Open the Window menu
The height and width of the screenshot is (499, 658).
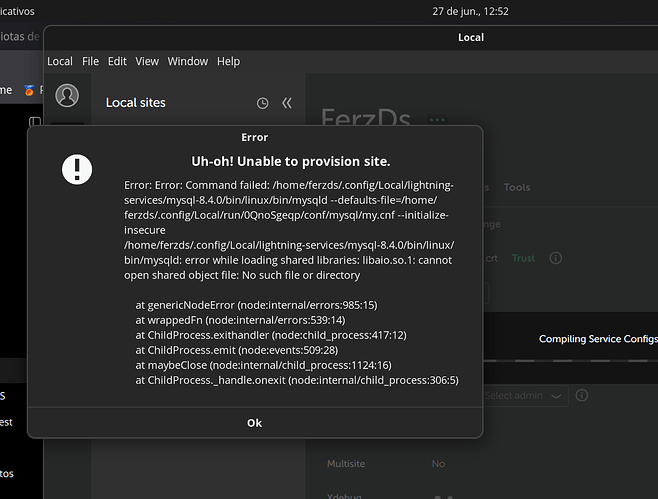[188, 61]
